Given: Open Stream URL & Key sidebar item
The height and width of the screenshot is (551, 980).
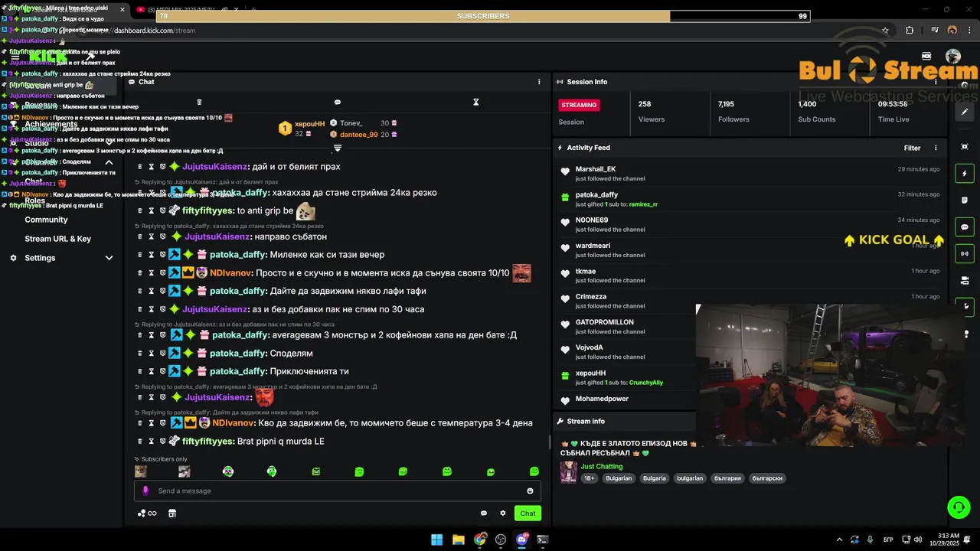Looking at the screenshot, I should click(x=57, y=239).
